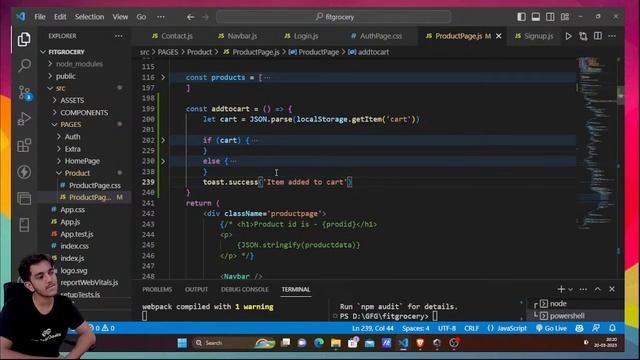Viewport: 640px width, 360px height.
Task: Click the Go Live status bar button
Action: [551, 328]
